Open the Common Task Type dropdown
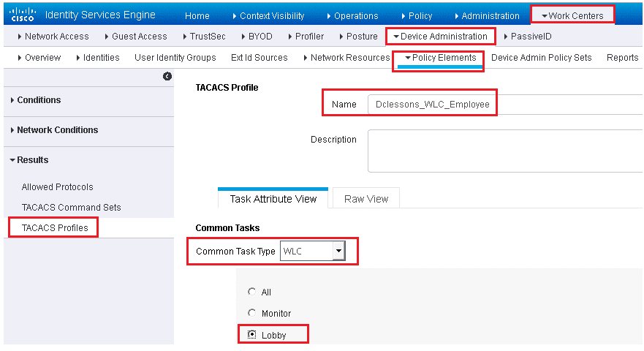The width and height of the screenshot is (644, 351). click(x=313, y=251)
